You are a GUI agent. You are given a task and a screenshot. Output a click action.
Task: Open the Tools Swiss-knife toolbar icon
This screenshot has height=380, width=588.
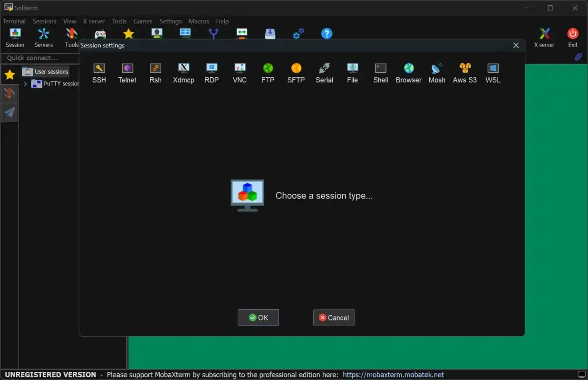pos(72,38)
